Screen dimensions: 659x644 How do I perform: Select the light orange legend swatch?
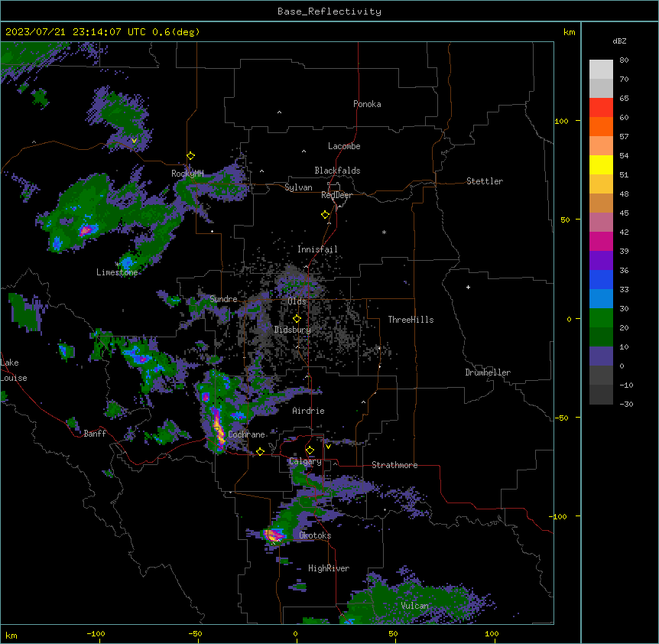[601, 145]
